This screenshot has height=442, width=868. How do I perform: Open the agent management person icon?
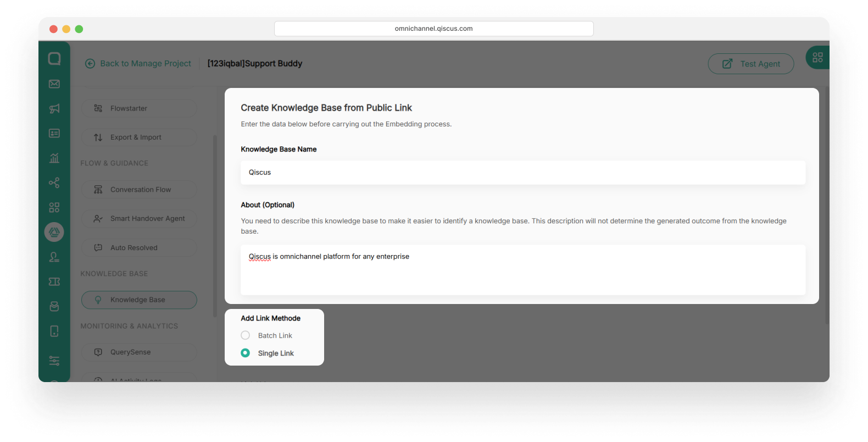[54, 257]
